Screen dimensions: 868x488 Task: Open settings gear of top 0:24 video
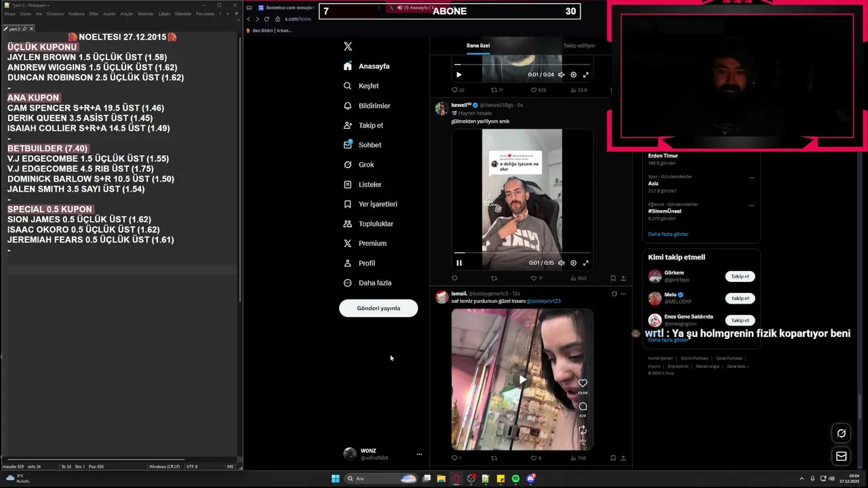[x=574, y=75]
